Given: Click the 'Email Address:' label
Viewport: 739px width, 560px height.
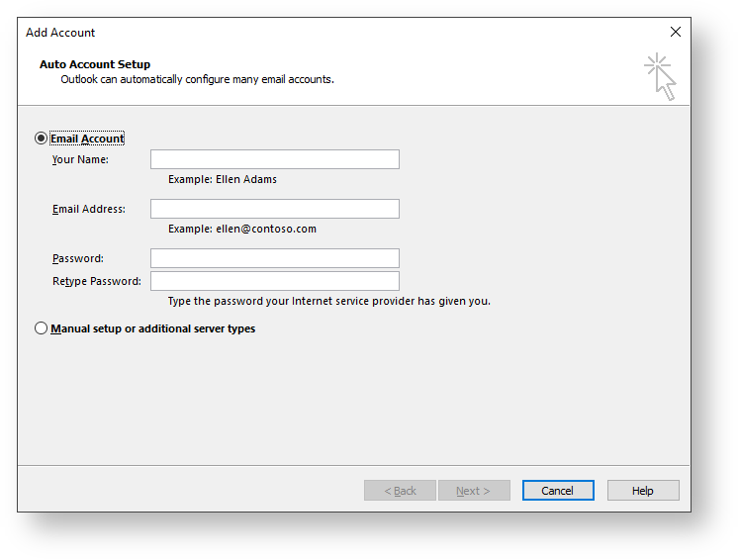Looking at the screenshot, I should [x=89, y=209].
